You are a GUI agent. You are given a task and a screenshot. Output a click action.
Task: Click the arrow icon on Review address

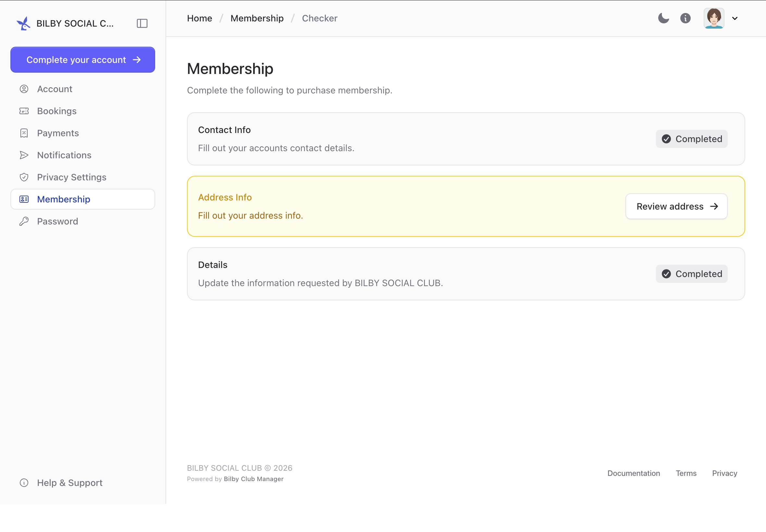coord(714,206)
